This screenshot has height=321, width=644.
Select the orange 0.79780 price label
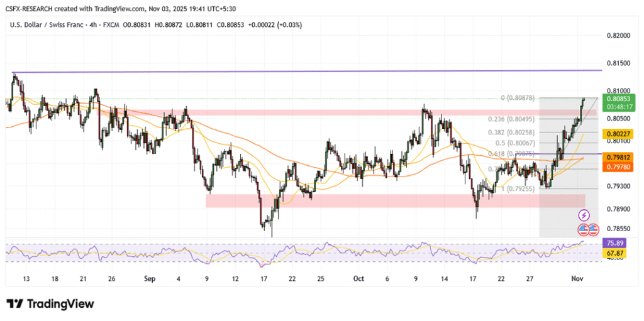coord(619,166)
